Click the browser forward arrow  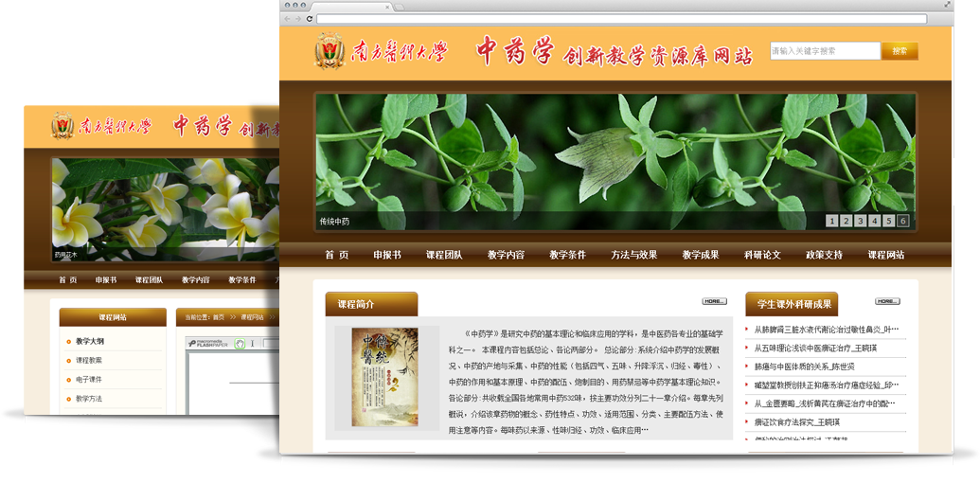(298, 19)
